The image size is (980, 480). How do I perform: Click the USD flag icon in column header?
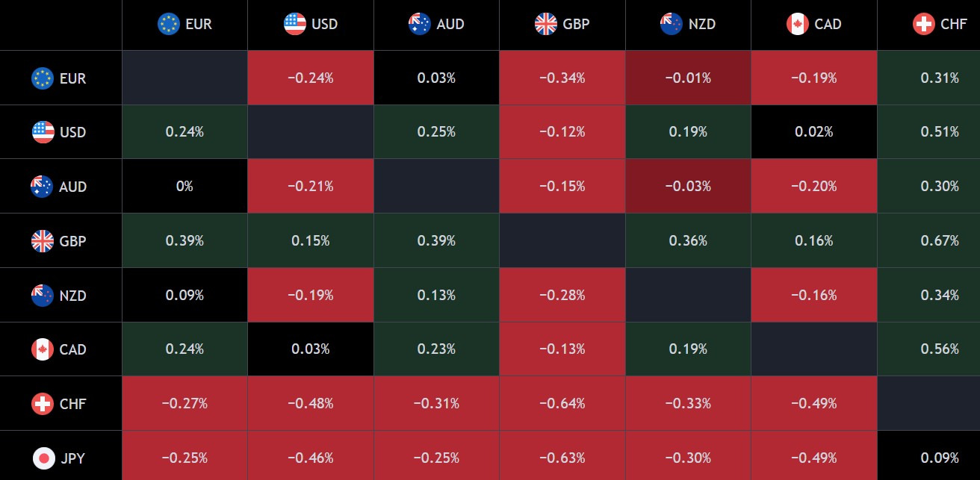(x=295, y=24)
